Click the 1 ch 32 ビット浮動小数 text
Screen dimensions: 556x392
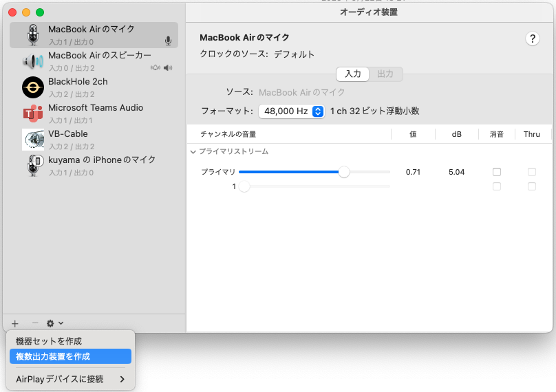pyautogui.click(x=374, y=111)
